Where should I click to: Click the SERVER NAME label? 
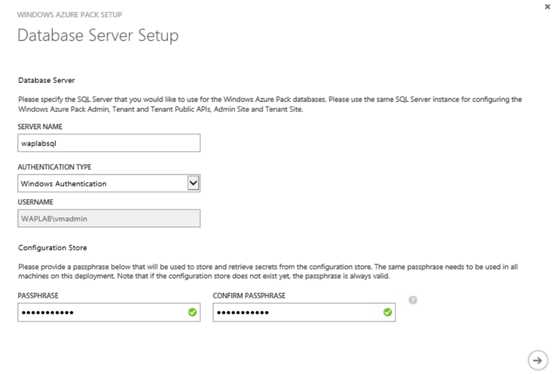click(40, 126)
